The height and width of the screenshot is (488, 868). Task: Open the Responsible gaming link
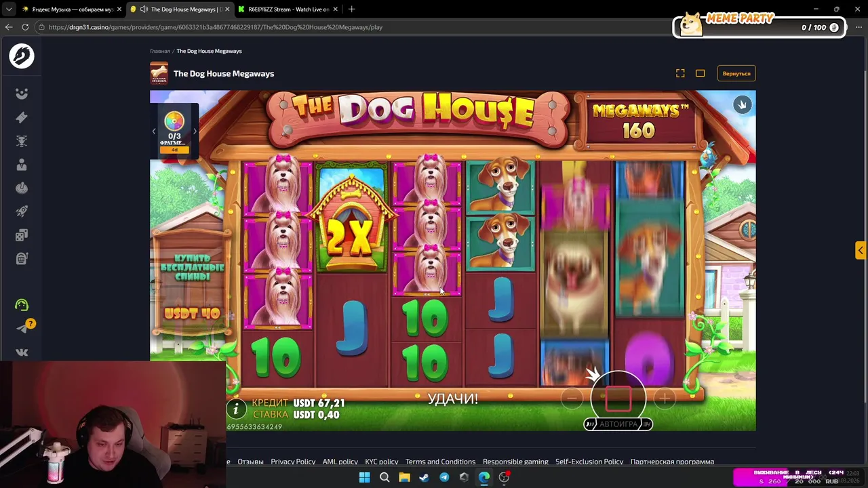pos(515,462)
